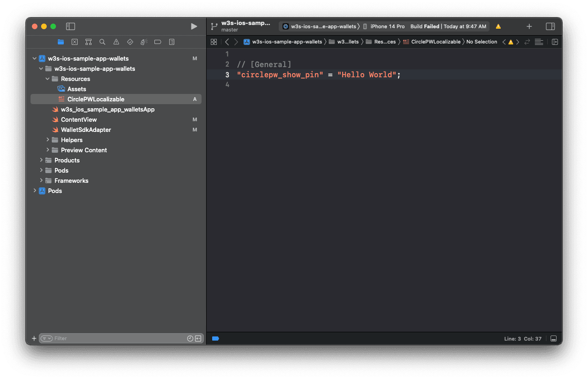
Task: Click the jump bar warning indicator
Action: pyautogui.click(x=511, y=42)
